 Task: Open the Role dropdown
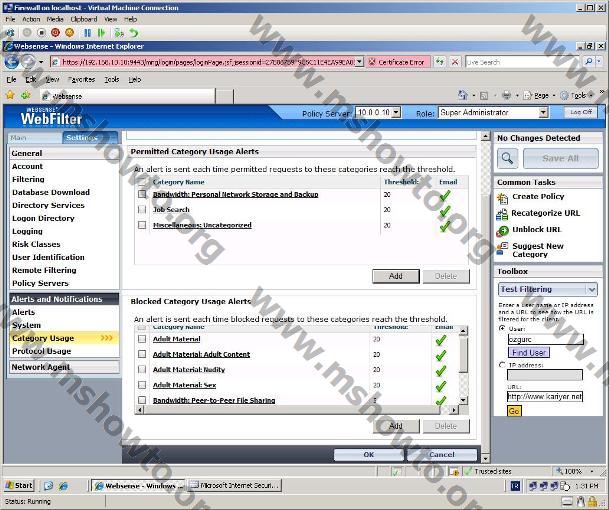543,113
